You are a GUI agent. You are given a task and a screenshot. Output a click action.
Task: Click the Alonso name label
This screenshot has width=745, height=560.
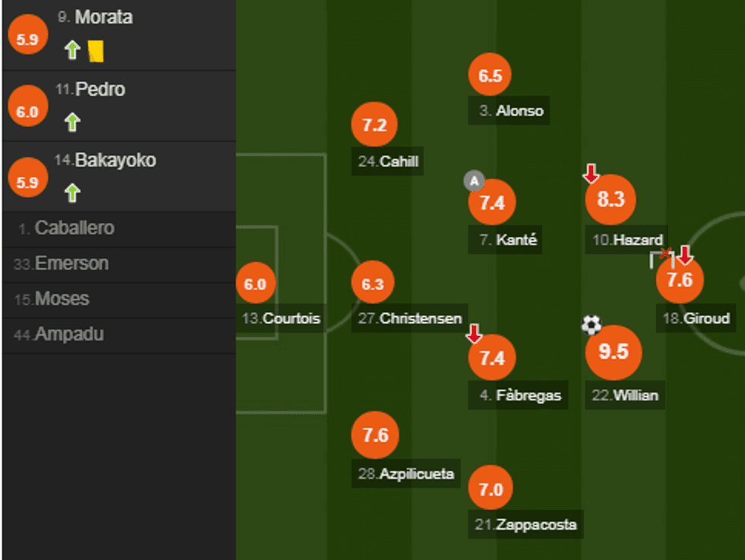pyautogui.click(x=509, y=111)
